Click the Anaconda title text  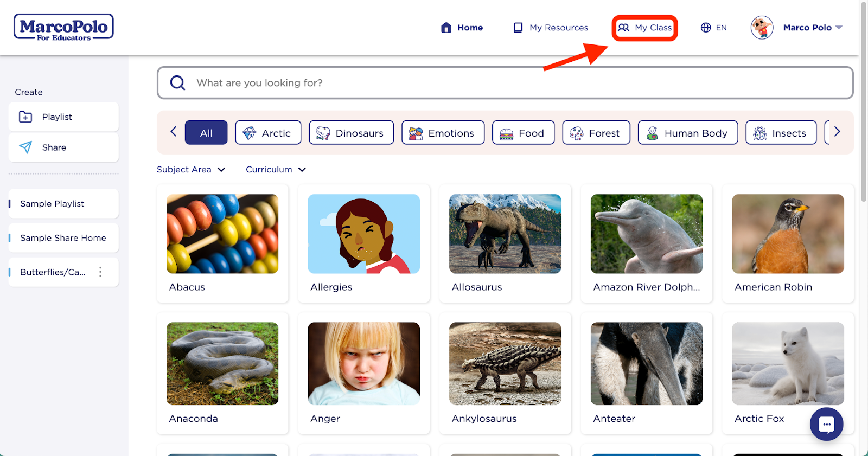(x=194, y=419)
